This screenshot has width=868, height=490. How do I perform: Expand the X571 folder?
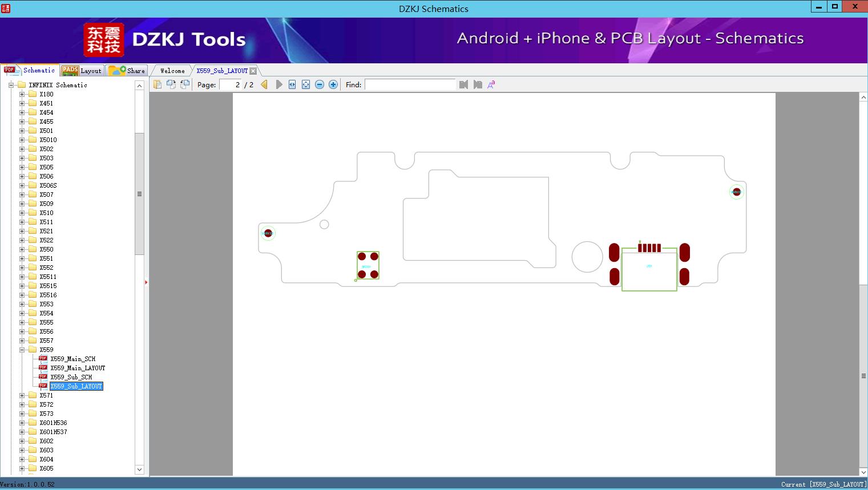click(x=22, y=395)
